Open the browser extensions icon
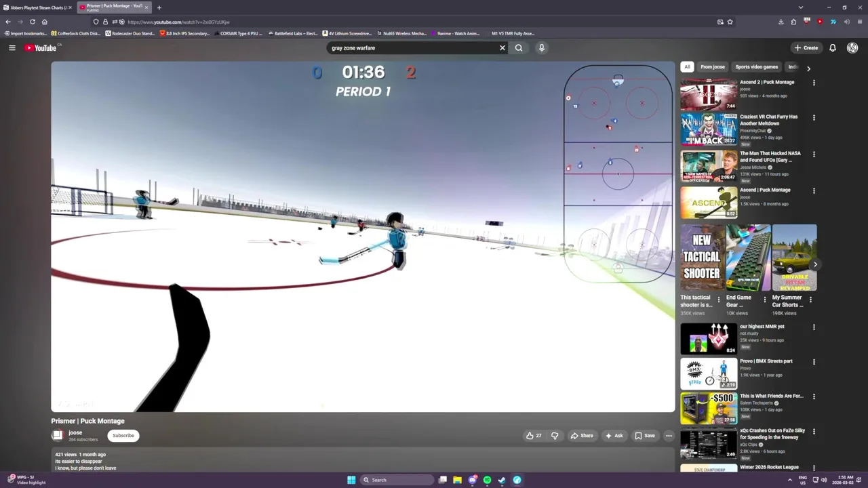Viewport: 868px width, 488px height. point(793,22)
